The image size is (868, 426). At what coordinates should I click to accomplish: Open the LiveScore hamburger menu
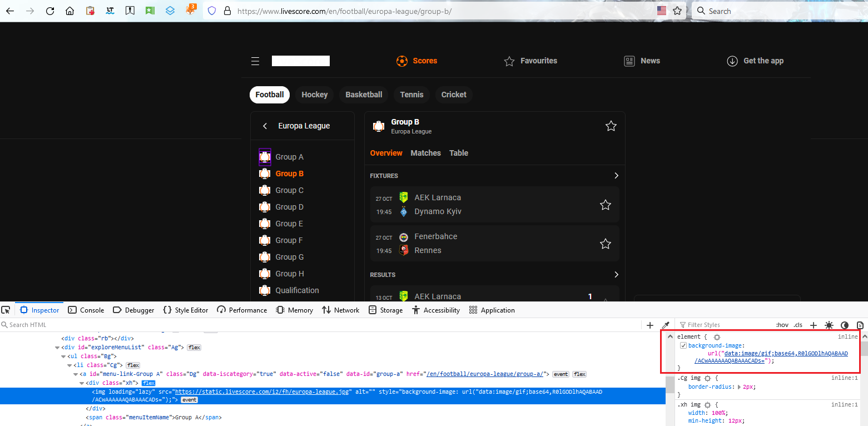coord(255,61)
